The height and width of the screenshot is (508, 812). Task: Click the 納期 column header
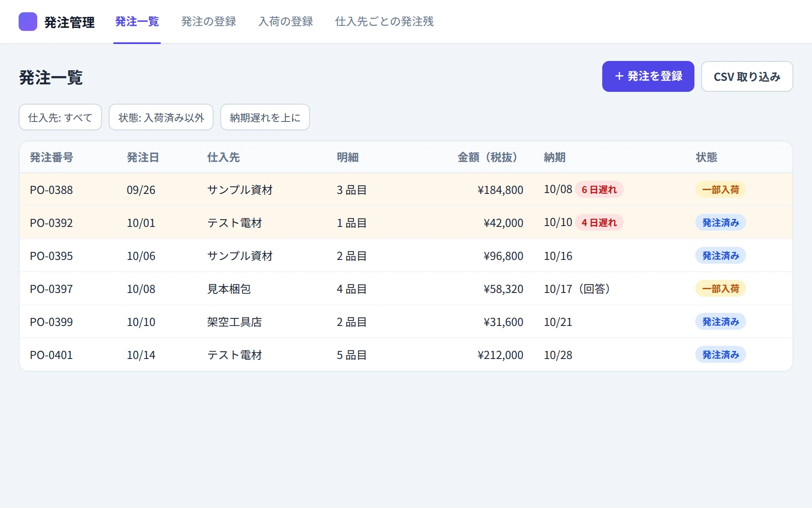click(x=554, y=157)
